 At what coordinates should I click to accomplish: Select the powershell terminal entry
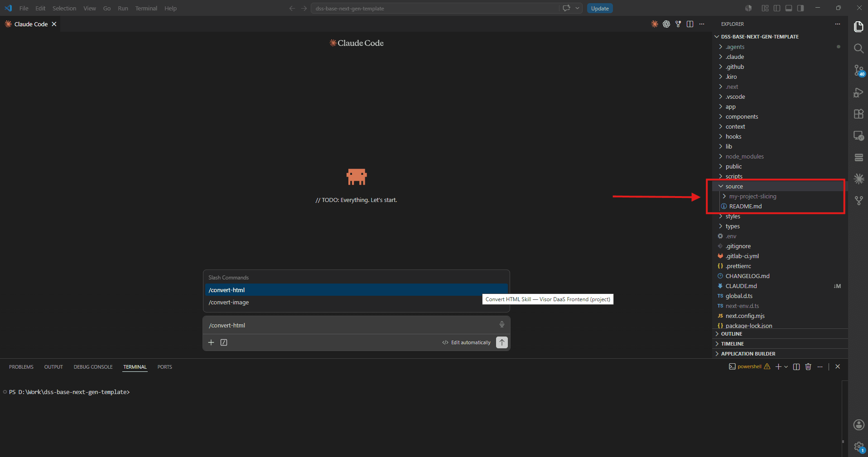749,367
